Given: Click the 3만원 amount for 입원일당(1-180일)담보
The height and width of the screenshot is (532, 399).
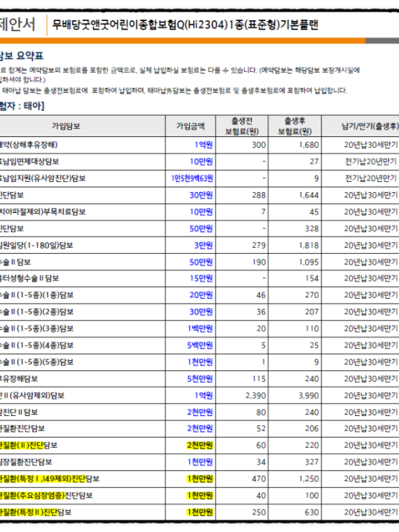Looking at the screenshot, I should pyautogui.click(x=203, y=245).
